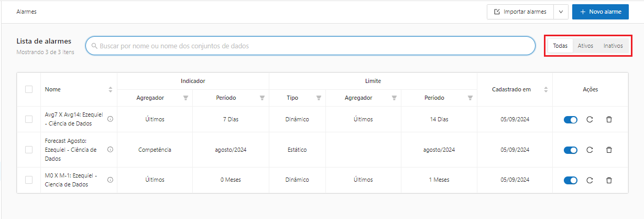Open filter for Limite Período column

point(470,98)
